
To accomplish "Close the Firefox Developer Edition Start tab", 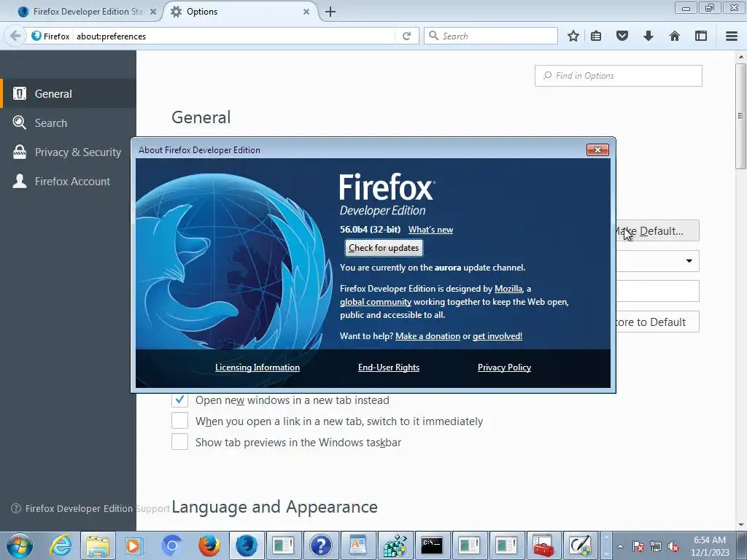I will pyautogui.click(x=153, y=12).
